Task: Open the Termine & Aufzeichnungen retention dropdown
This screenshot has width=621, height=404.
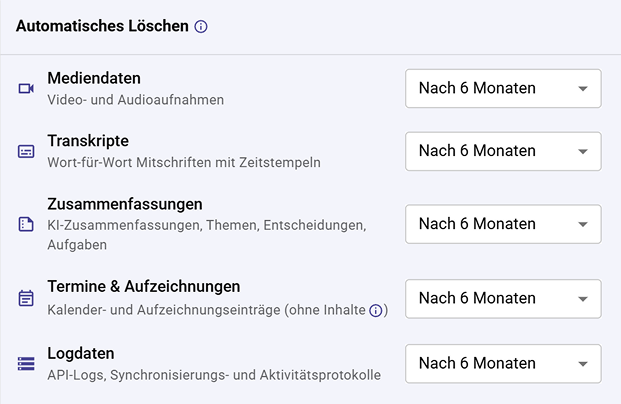Action: [x=502, y=298]
